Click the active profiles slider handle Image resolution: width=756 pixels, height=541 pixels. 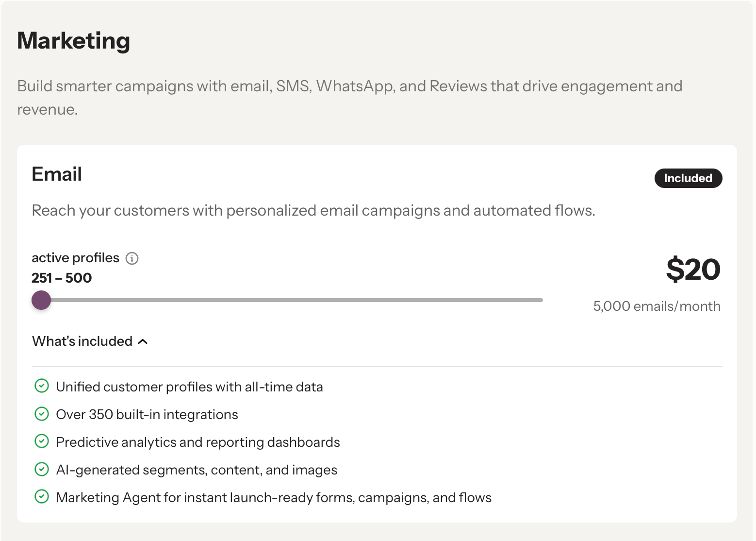[x=41, y=300]
